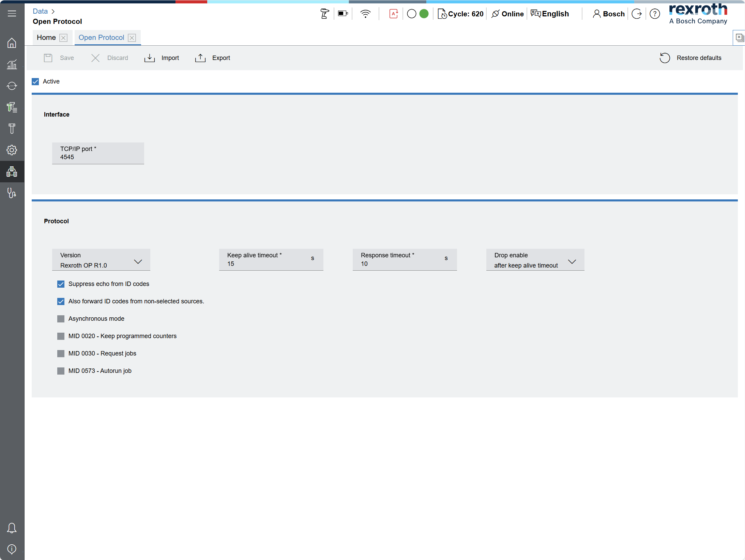Open the info icon in sidebar
Viewport: 745px width, 560px height.
click(12, 549)
